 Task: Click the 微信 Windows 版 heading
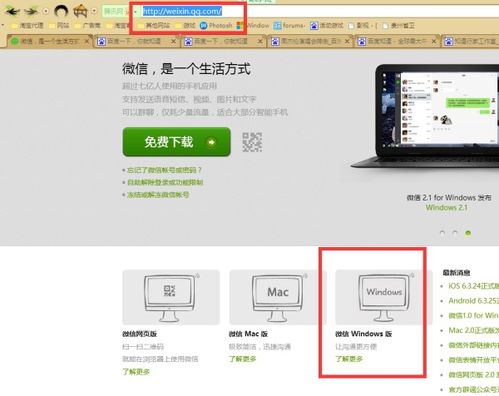pyautogui.click(x=363, y=334)
